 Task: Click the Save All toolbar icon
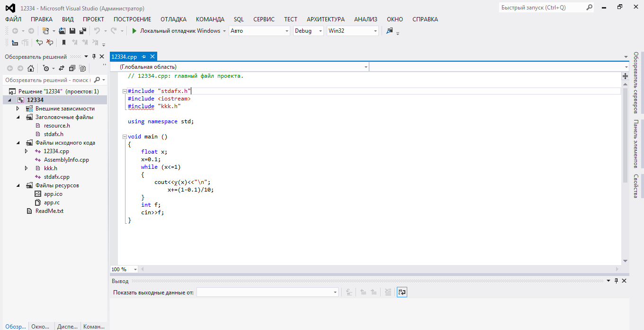[82, 31]
